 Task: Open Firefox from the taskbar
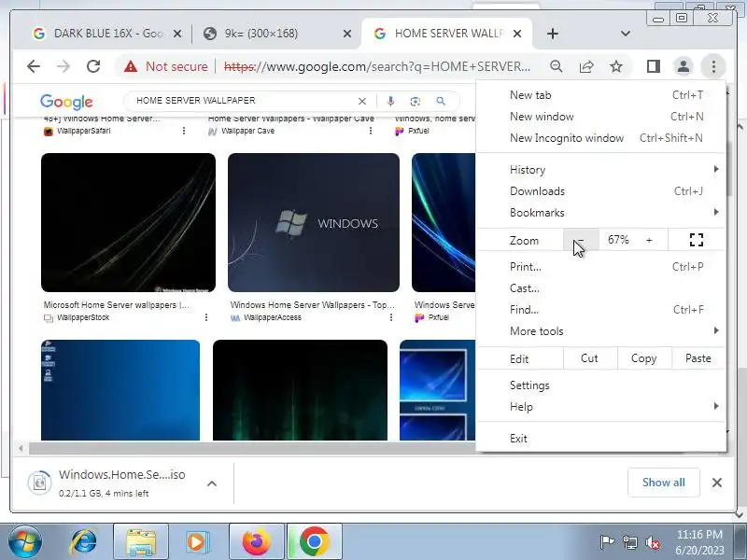pyautogui.click(x=256, y=541)
